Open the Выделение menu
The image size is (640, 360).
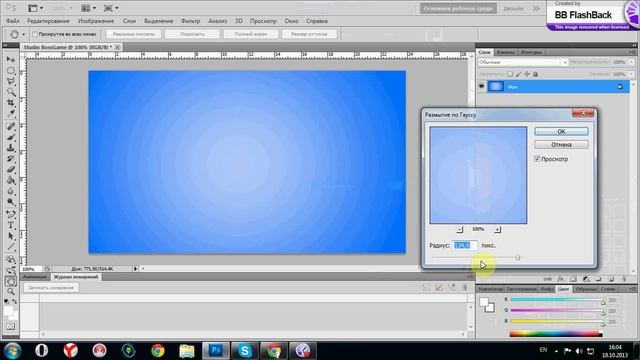(158, 21)
